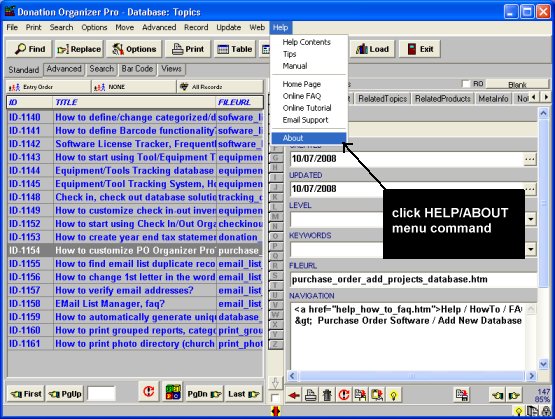Click the NONE secondary sort icon
This screenshot has width=555, height=419.
click(x=99, y=87)
